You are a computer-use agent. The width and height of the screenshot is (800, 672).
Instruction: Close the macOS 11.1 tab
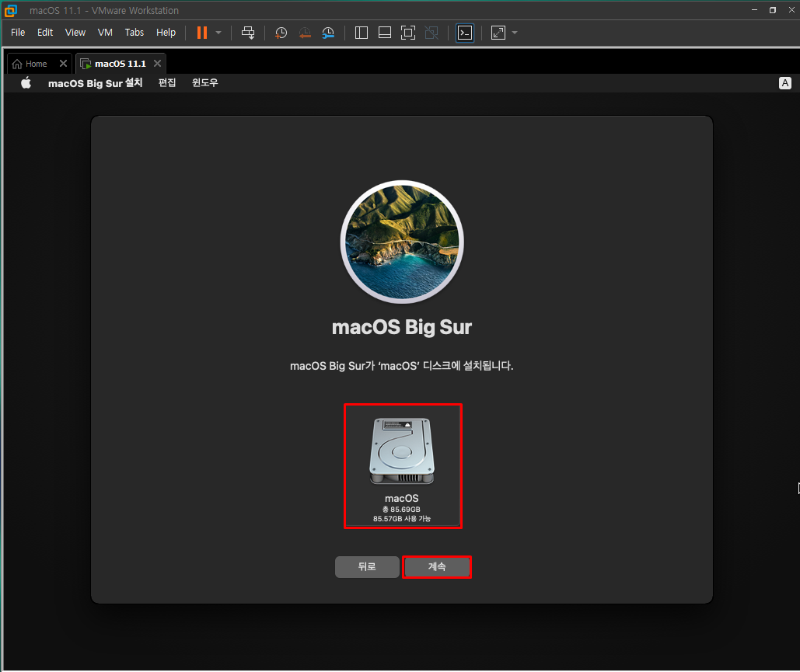[x=157, y=63]
